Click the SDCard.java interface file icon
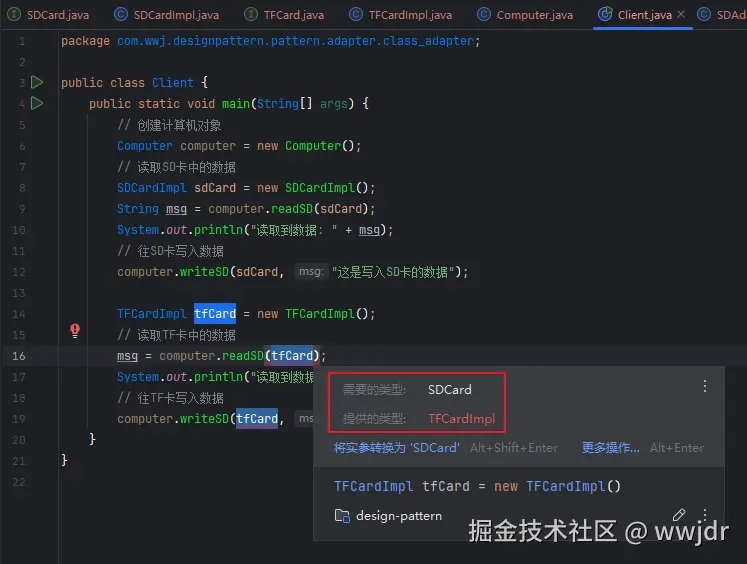Screen dimensions: 747x564 (14, 15)
